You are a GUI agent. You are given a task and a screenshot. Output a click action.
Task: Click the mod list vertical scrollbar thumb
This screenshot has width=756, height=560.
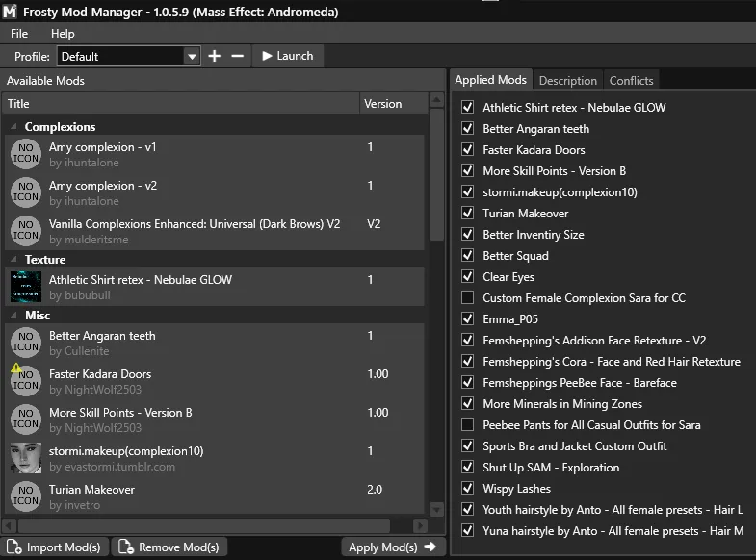(x=436, y=174)
